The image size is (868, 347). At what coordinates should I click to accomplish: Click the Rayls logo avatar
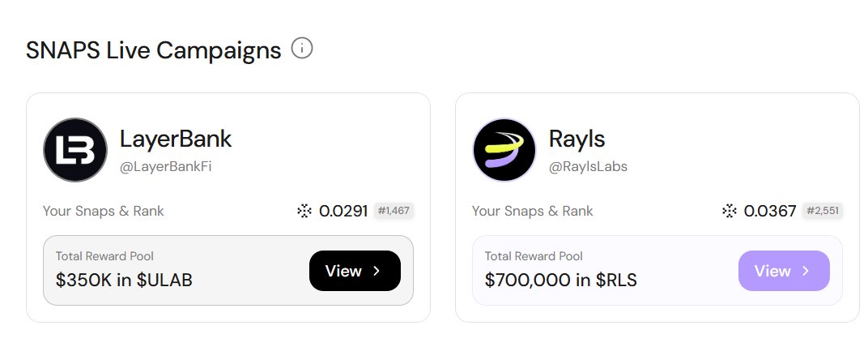504,150
